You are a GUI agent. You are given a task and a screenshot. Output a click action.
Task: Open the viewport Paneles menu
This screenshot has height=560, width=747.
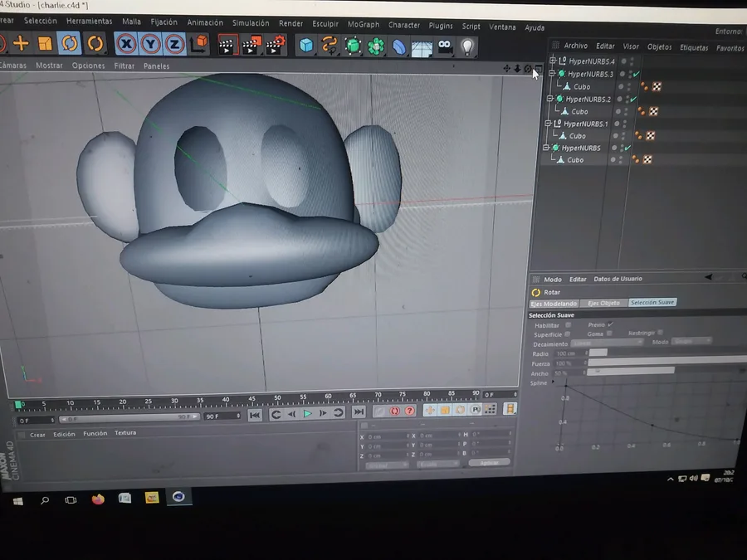156,66
